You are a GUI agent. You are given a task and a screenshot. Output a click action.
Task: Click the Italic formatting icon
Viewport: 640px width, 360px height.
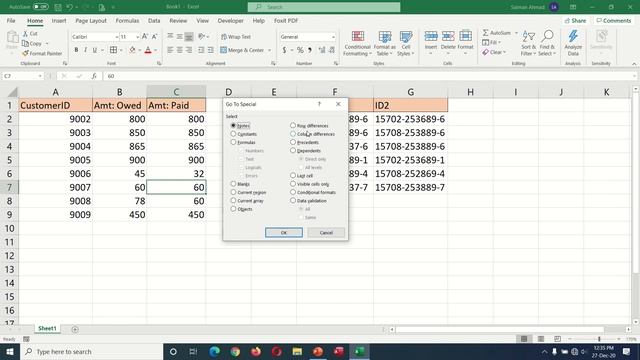click(x=85, y=50)
